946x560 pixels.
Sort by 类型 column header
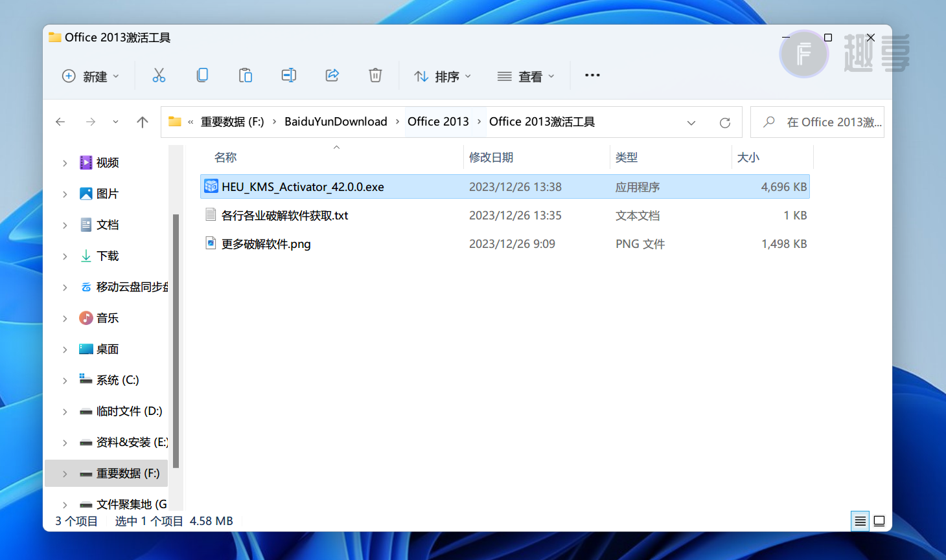point(627,157)
